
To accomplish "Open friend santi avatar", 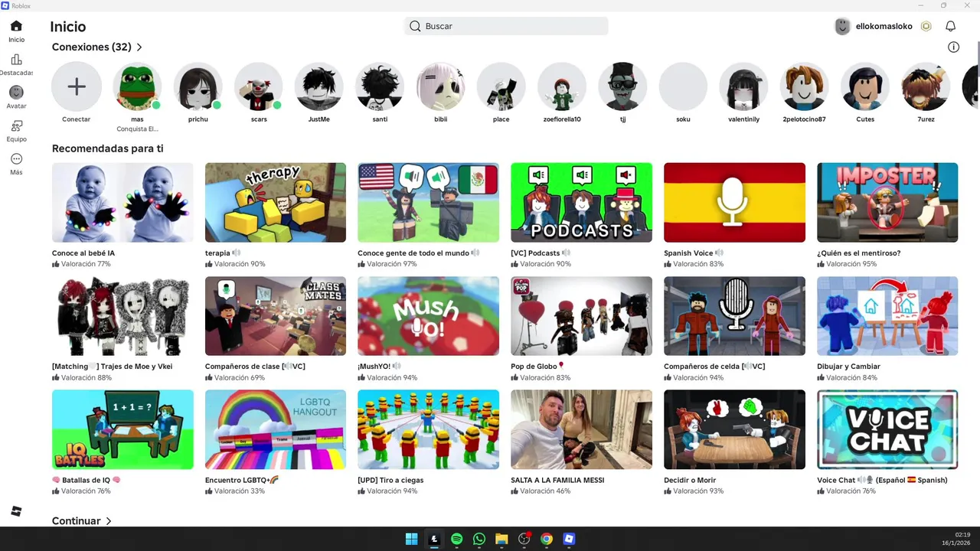I will (380, 86).
